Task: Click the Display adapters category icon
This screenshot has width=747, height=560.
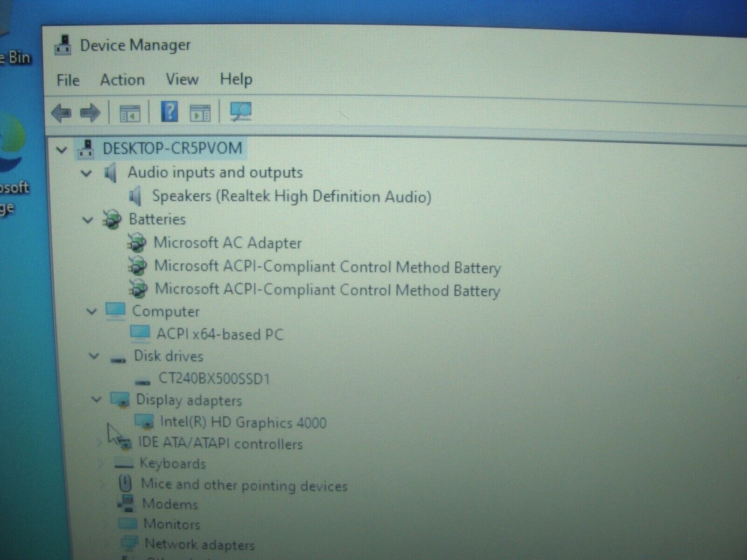Action: tap(120, 400)
